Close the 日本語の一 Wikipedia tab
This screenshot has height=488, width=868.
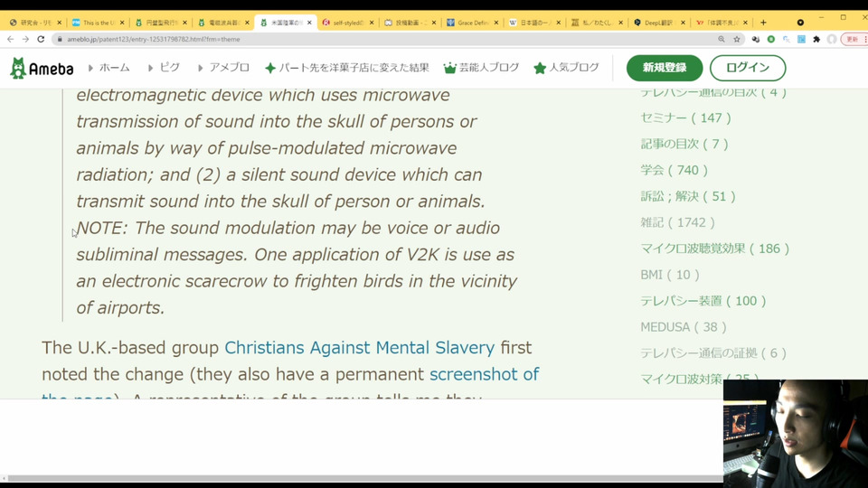[x=558, y=23]
